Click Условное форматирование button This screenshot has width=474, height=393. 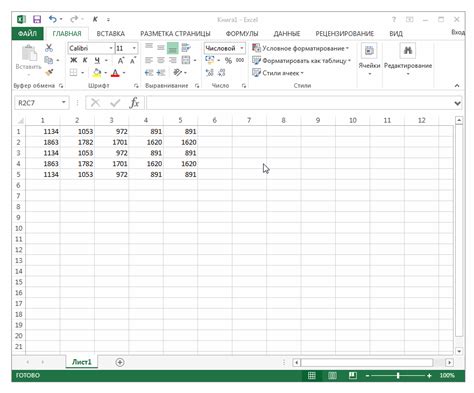click(x=301, y=48)
